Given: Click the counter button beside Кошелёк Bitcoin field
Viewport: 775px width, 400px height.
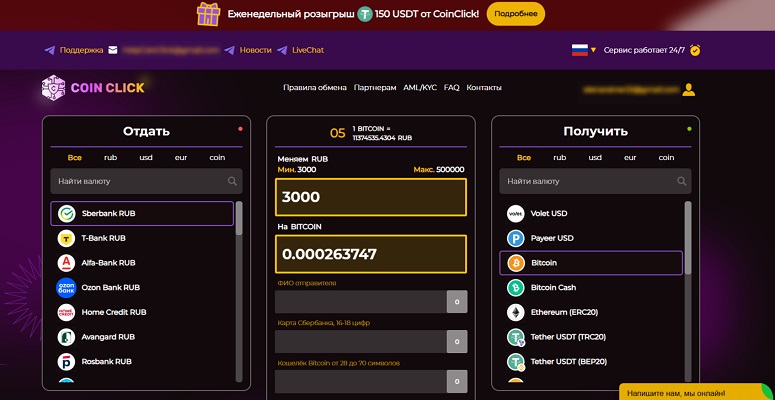Looking at the screenshot, I should pyautogui.click(x=457, y=382).
